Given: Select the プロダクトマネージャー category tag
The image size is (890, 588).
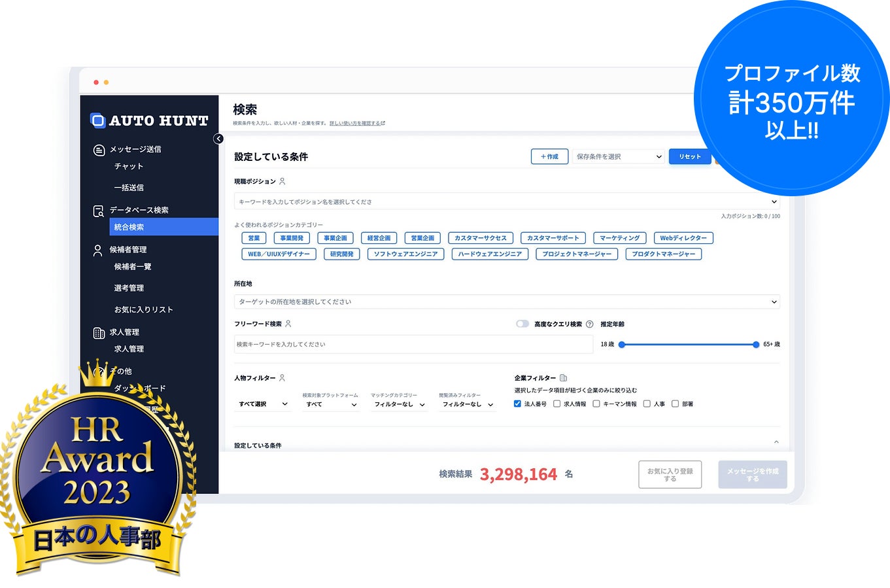Looking at the screenshot, I should [x=664, y=254].
